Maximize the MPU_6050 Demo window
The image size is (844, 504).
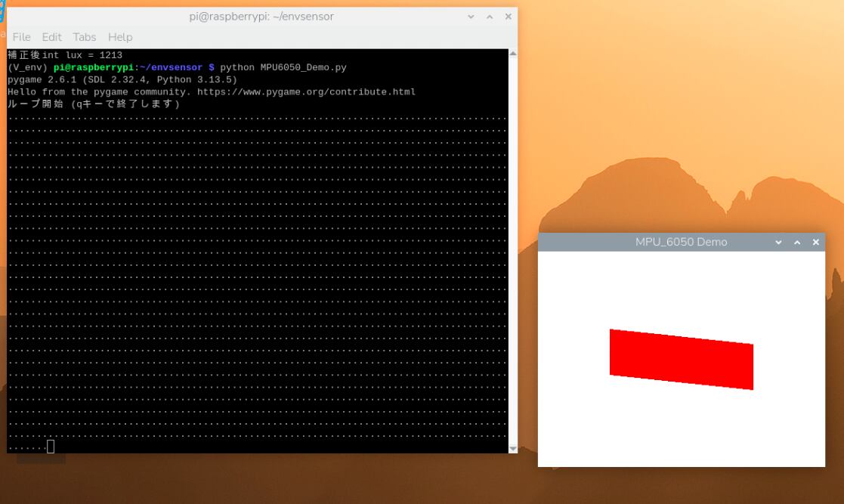coord(797,243)
